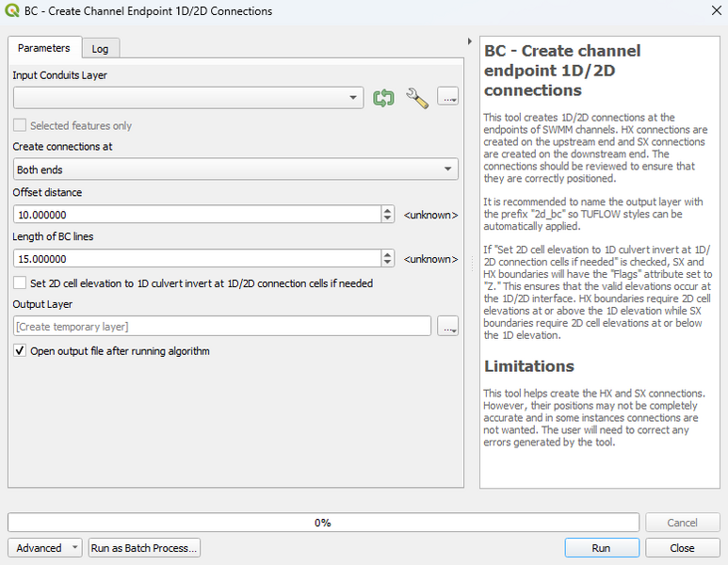Viewport: 728px width, 565px height.
Task: Click the Offset distance spinner arrows
Action: (x=388, y=215)
